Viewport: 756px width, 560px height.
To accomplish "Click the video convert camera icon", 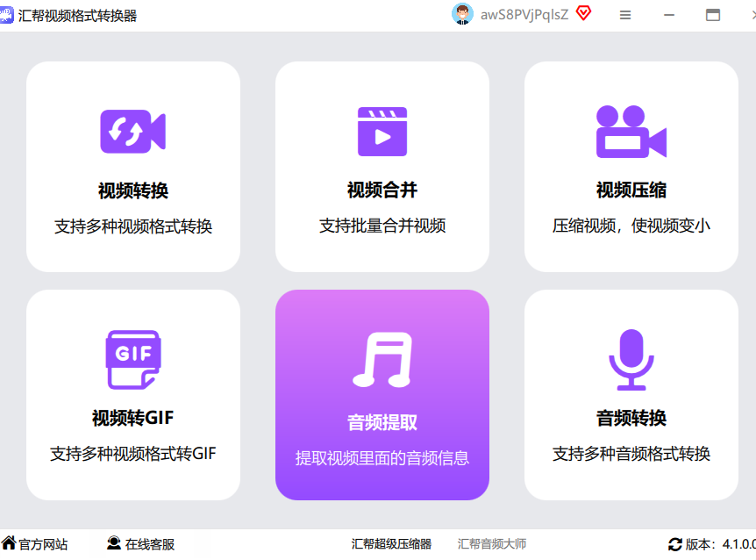I will (x=132, y=131).
